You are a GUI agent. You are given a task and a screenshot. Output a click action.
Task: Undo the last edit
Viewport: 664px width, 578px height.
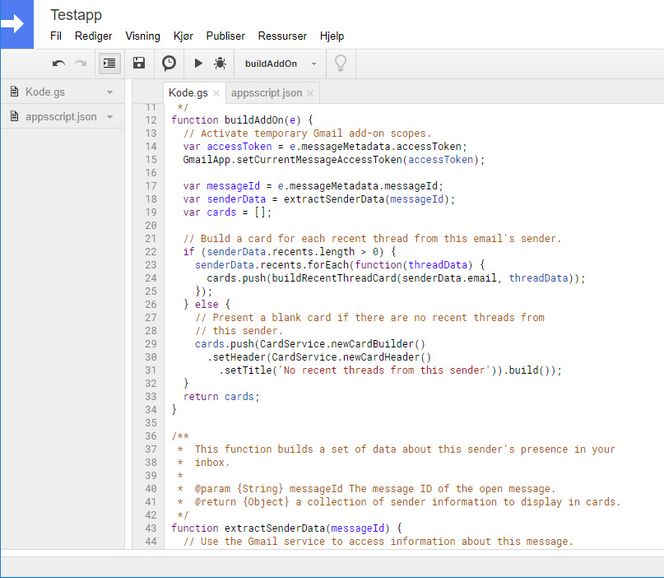(x=58, y=64)
